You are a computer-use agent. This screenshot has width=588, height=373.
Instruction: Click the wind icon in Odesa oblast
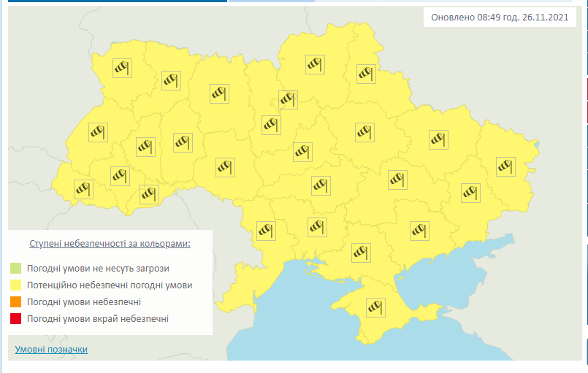(x=267, y=231)
